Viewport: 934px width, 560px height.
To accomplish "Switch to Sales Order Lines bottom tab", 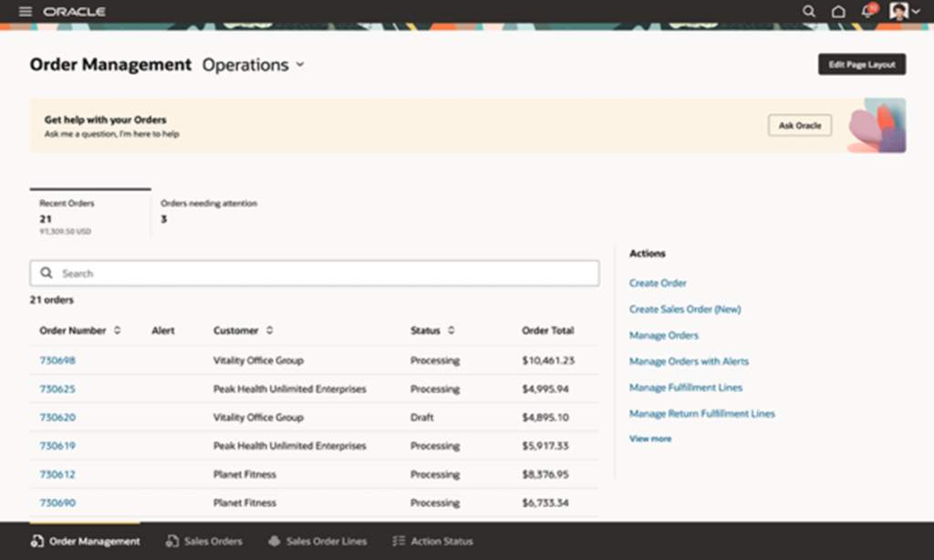I will (x=317, y=541).
